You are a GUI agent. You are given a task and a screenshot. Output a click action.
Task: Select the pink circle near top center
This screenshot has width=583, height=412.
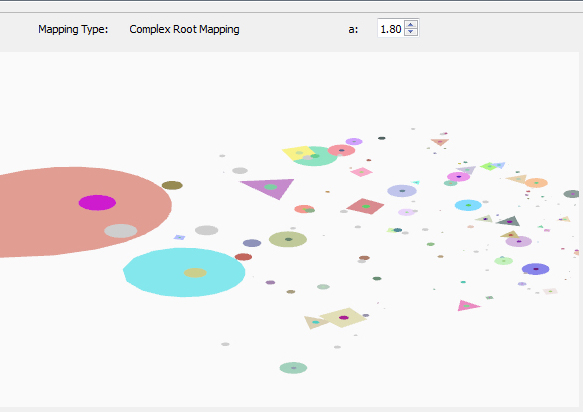pos(341,150)
